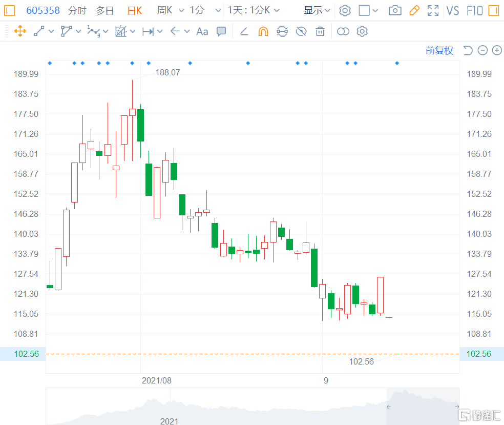Expand the layout square dropdown arrow

click(375, 11)
